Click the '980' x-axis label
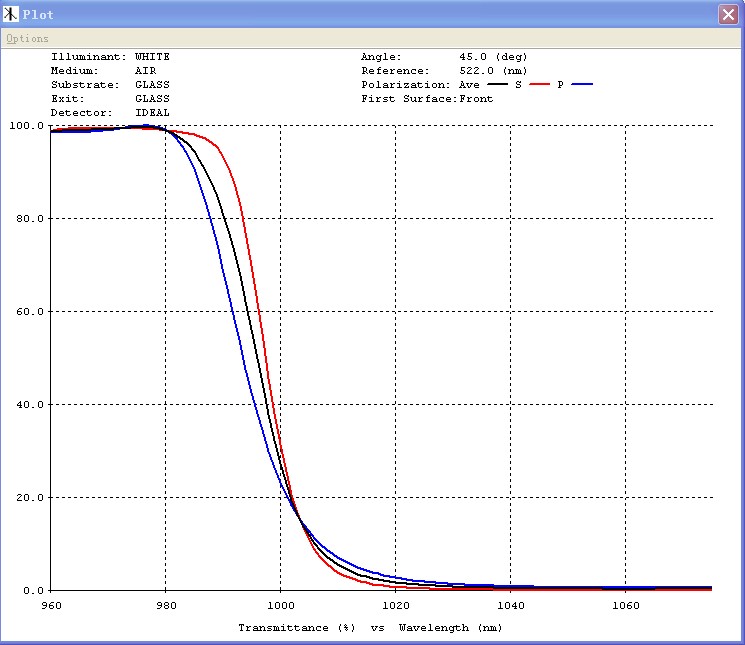Image resolution: width=745 pixels, height=645 pixels. 166,606
